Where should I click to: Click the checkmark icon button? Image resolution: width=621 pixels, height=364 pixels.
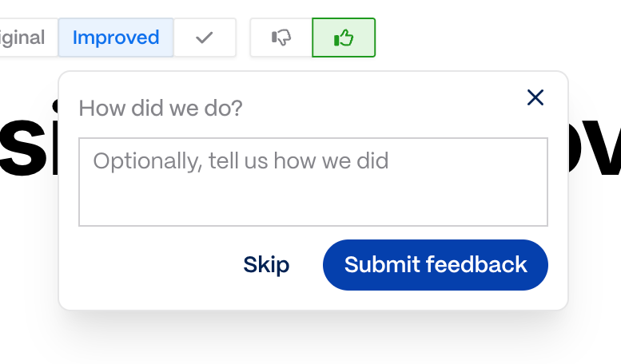click(x=205, y=38)
